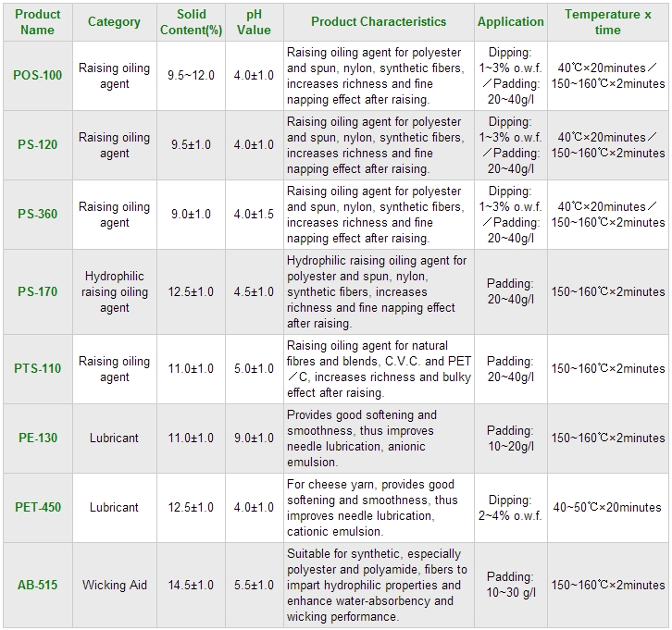Click the Product Name column header
The height and width of the screenshot is (630, 672).
[39, 21]
